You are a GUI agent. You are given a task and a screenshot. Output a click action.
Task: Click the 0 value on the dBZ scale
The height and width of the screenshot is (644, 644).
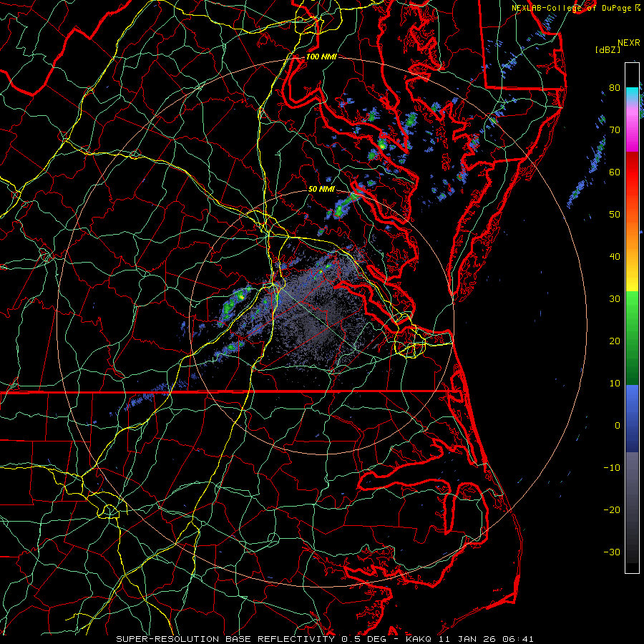(617, 426)
